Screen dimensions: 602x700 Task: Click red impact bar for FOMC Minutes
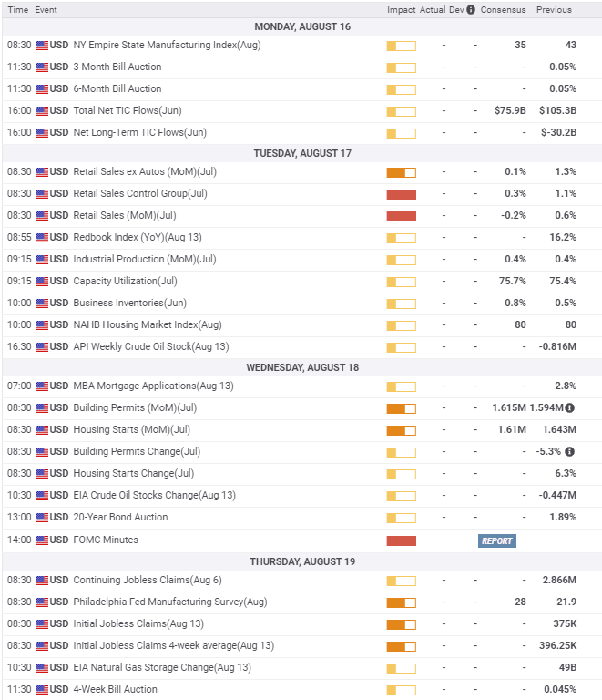[x=402, y=540]
